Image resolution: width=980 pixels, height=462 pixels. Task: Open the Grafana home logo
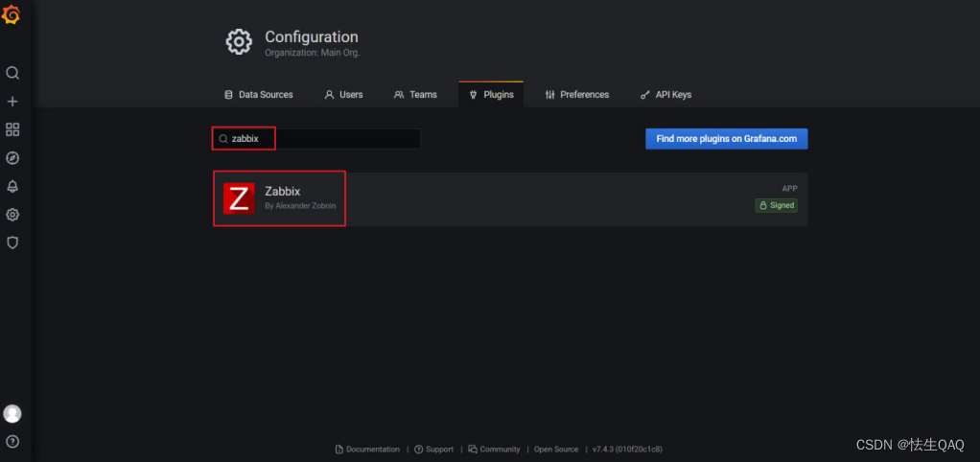click(12, 14)
